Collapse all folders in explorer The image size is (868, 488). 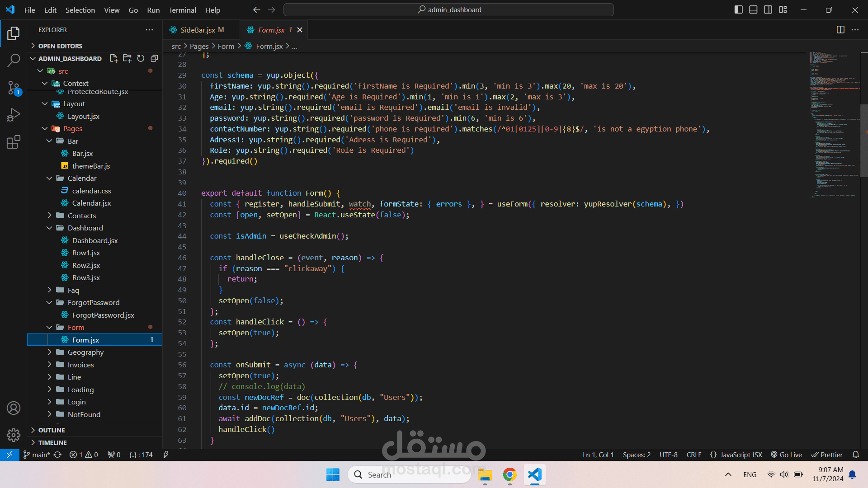click(x=154, y=58)
